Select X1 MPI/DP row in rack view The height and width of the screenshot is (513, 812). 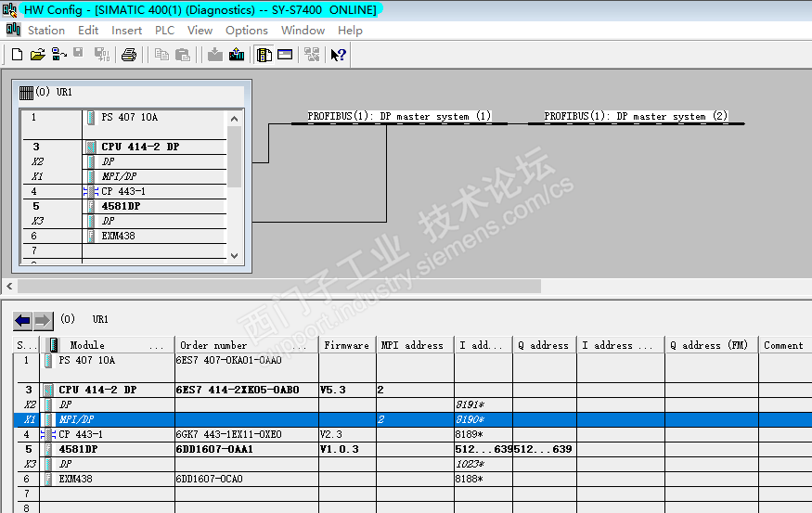124,176
